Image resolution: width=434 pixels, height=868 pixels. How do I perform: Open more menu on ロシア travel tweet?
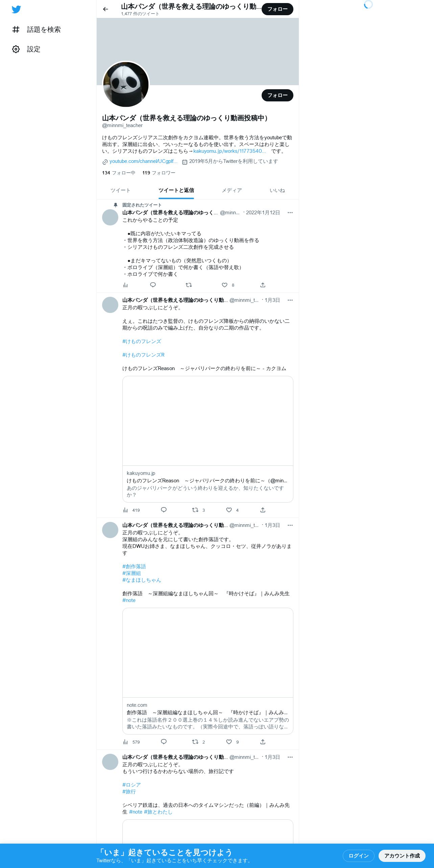tap(290, 757)
